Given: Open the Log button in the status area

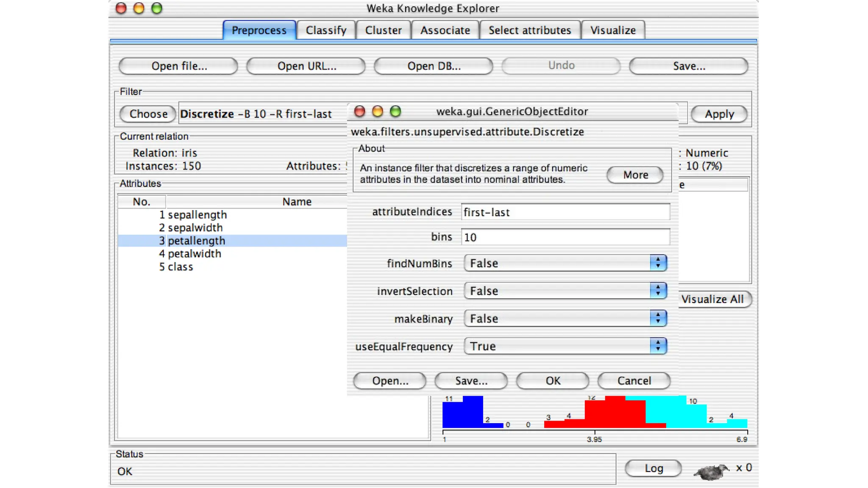Looking at the screenshot, I should [x=653, y=468].
